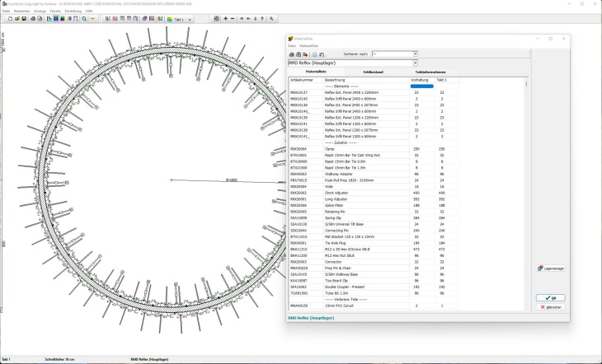Screen dimensions: 602x364
Task: Open the Sortieren nach dropdown
Action: coord(415,54)
